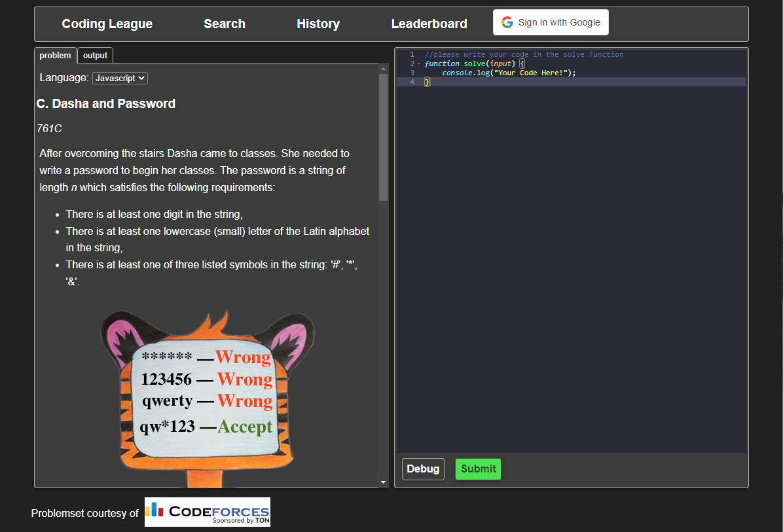Image resolution: width=783 pixels, height=532 pixels.
Task: Go to the History page
Action: 318,24
